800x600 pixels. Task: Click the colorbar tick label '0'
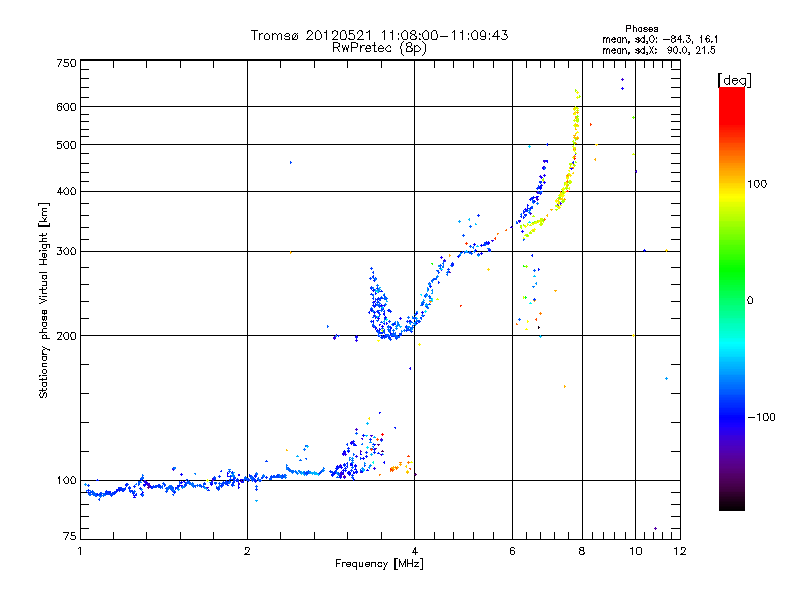[x=750, y=301]
